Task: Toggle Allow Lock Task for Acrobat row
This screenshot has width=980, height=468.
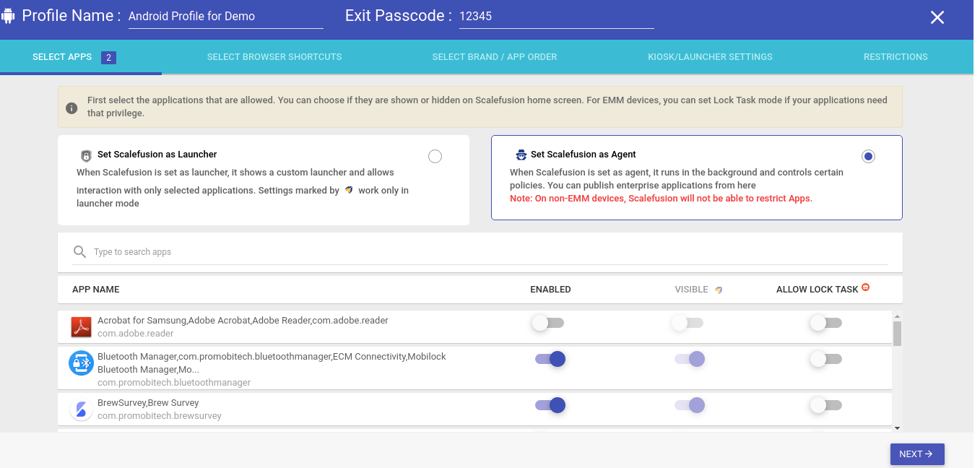Action: [825, 323]
